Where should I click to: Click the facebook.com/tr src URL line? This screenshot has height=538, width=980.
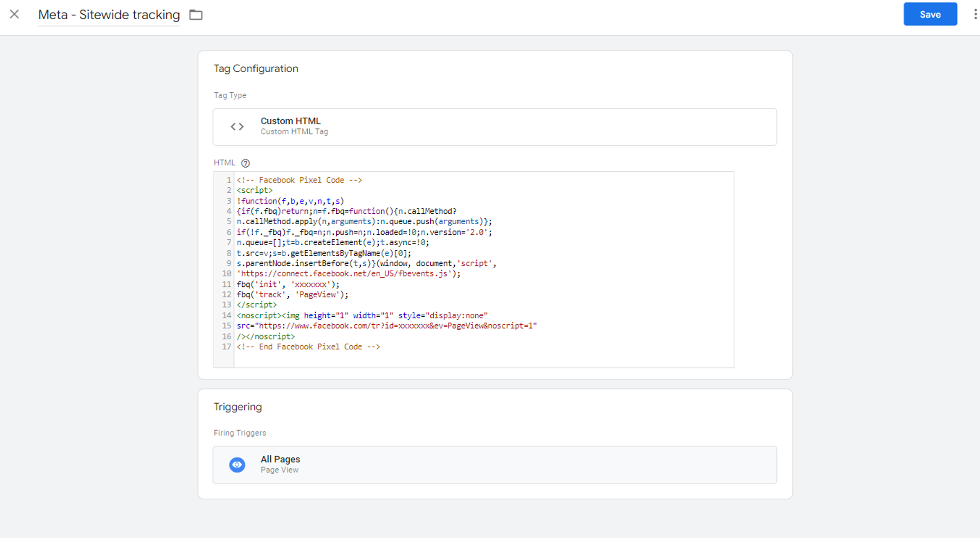(x=387, y=326)
